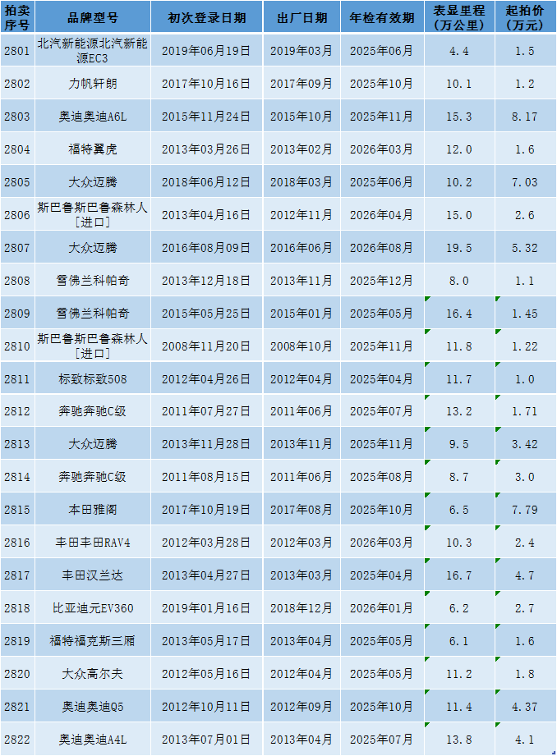Click date 2017年10月16日
Screen dimensions: 557x756
click(x=206, y=84)
